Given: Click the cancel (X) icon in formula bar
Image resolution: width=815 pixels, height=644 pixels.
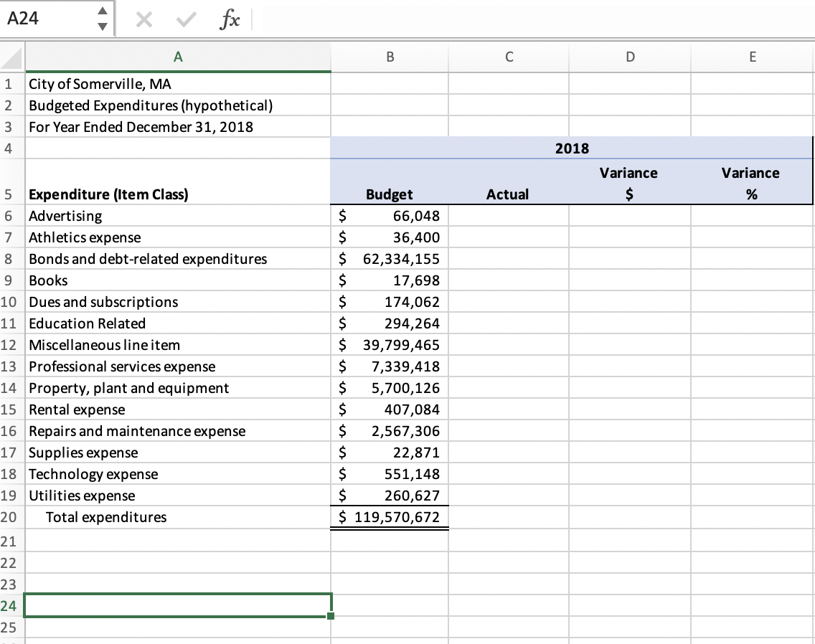Looking at the screenshot, I should click(143, 20).
